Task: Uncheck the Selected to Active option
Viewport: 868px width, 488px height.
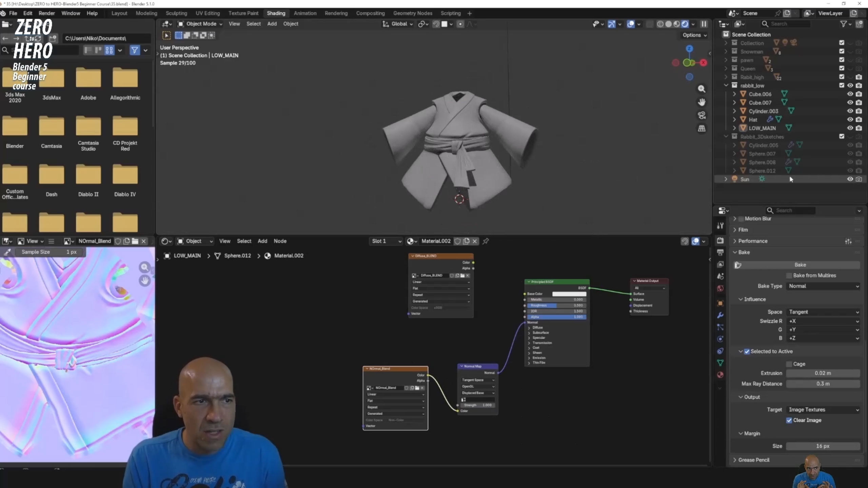Action: (x=747, y=351)
